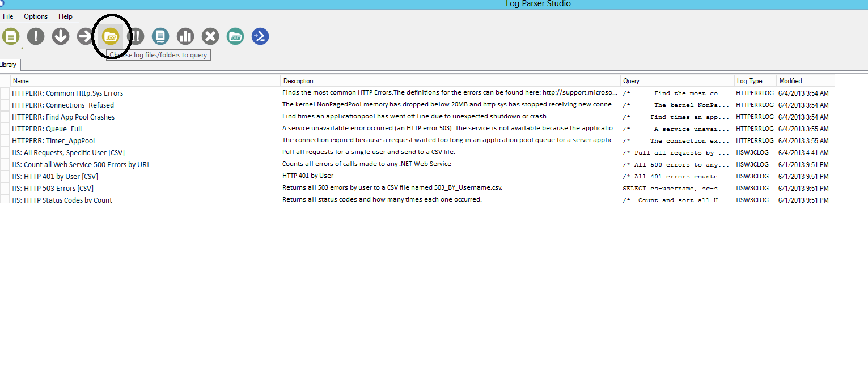The image size is (868, 367).
Task: Click HTTPERRLOG in the Queue_Full row
Action: [x=755, y=129]
